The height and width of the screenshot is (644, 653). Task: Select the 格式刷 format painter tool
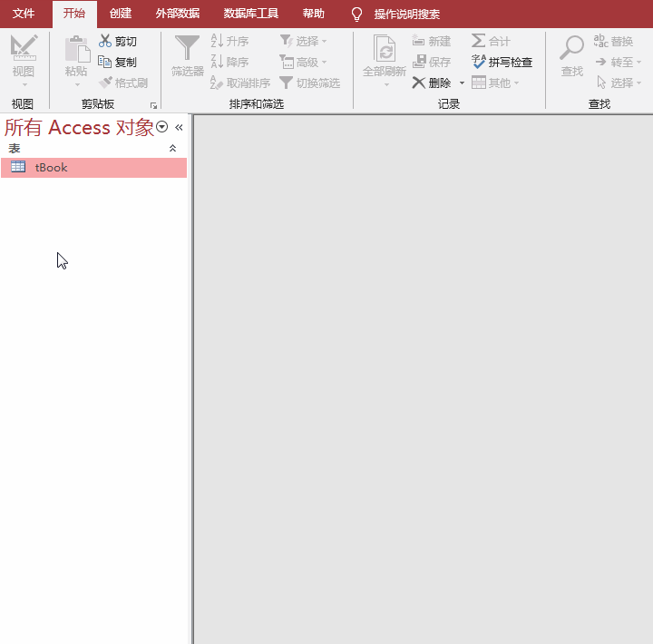122,83
